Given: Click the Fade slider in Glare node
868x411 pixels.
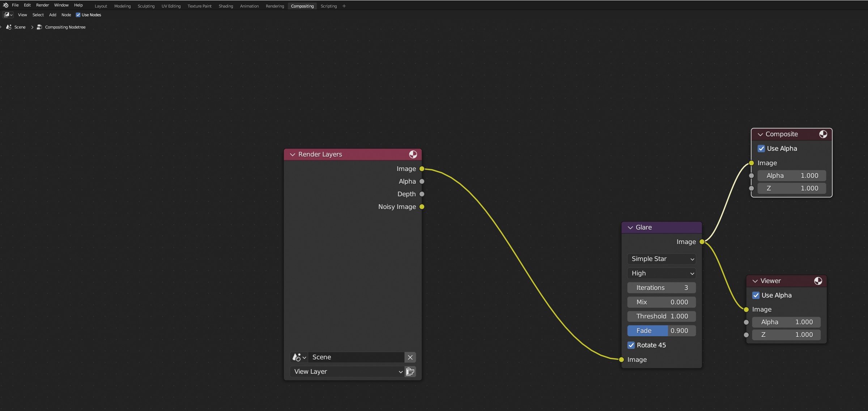Looking at the screenshot, I should (x=661, y=331).
